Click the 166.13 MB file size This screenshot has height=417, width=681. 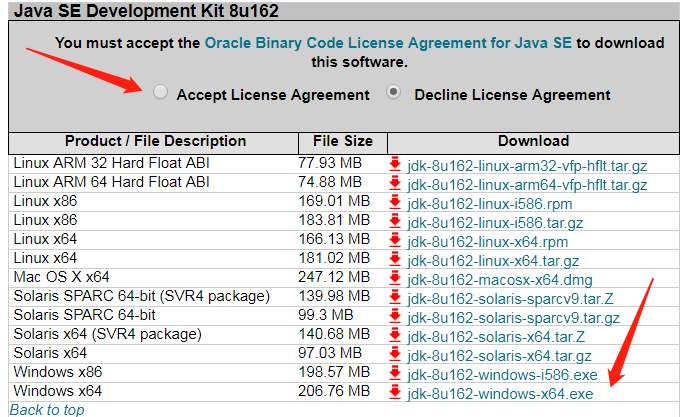(x=334, y=239)
